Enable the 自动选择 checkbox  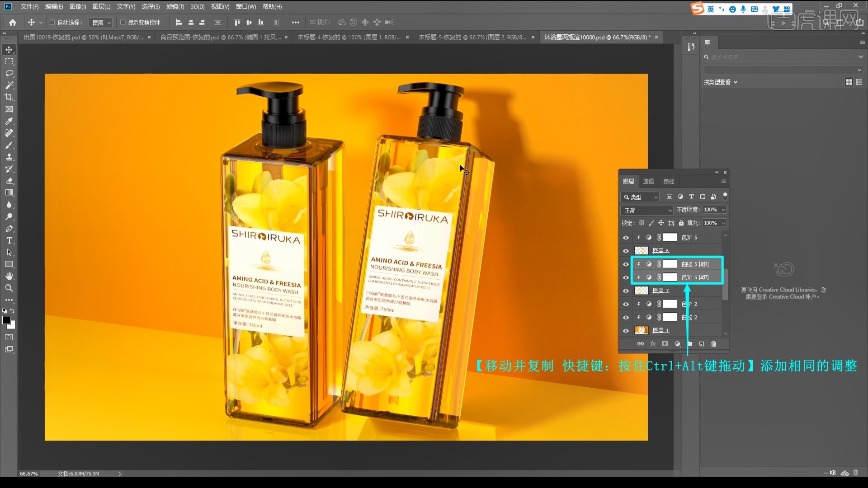point(52,22)
